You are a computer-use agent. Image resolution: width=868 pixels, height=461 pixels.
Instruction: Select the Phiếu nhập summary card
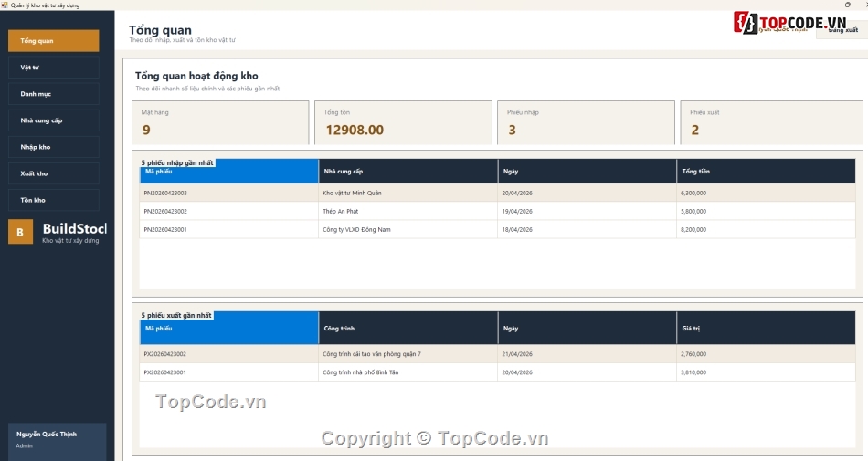(x=586, y=122)
